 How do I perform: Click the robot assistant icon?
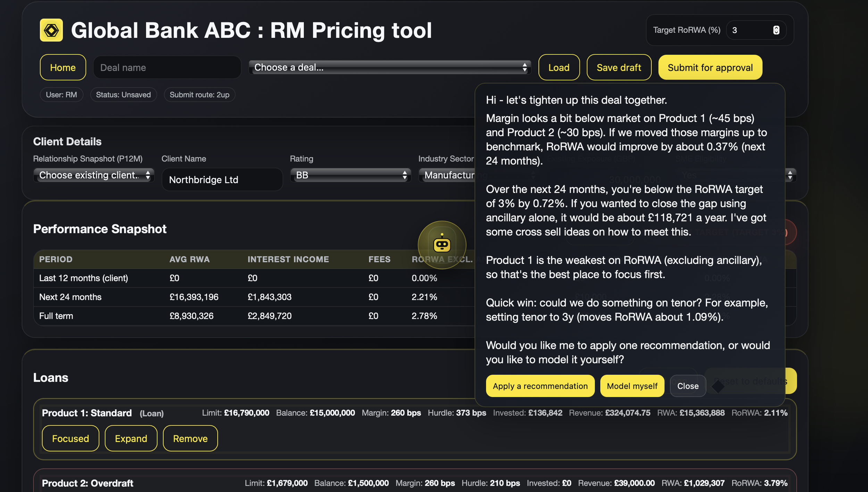point(442,245)
